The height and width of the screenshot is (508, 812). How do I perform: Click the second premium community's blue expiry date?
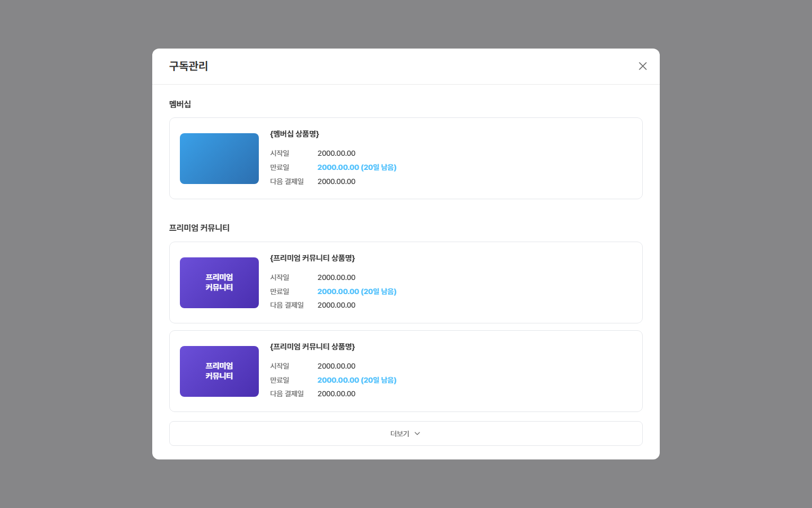click(x=357, y=380)
